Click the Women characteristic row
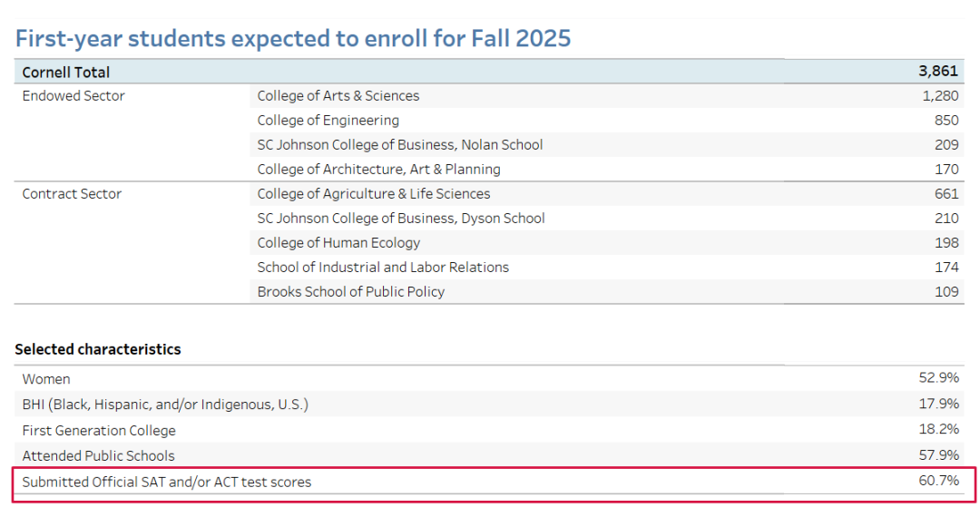Image resolution: width=980 pixels, height=517 pixels. (x=46, y=379)
